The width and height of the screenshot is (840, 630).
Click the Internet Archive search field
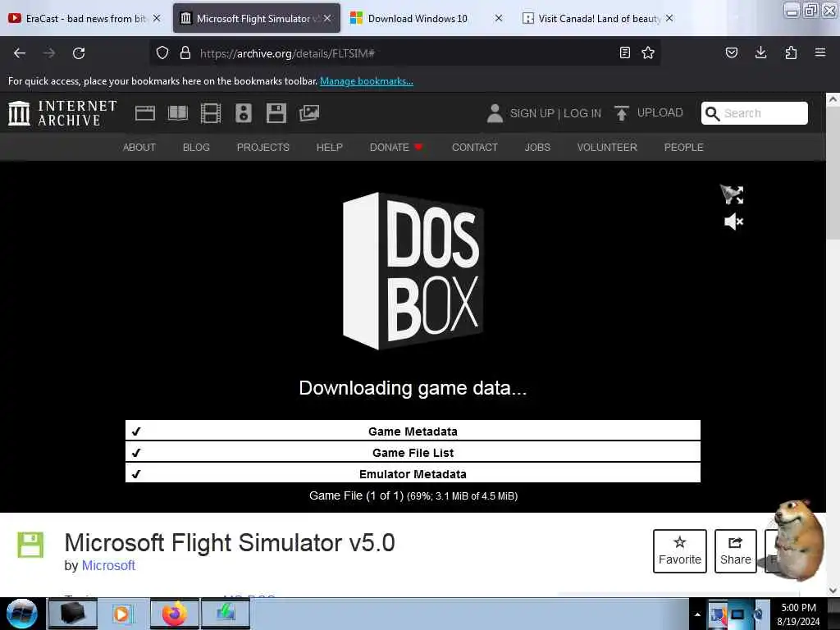(x=755, y=113)
